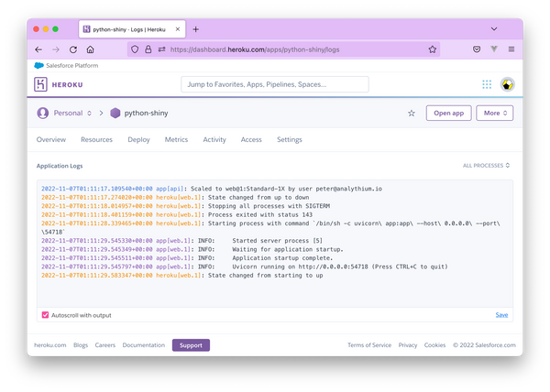Open the permissions icon in address bar
Image resolution: width=550 pixels, height=392 pixels.
click(x=161, y=49)
